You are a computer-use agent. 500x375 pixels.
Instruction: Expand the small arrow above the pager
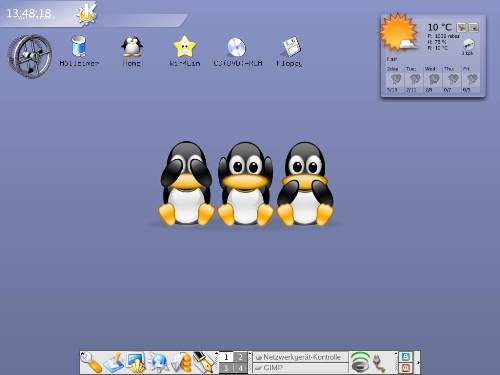click(x=217, y=353)
